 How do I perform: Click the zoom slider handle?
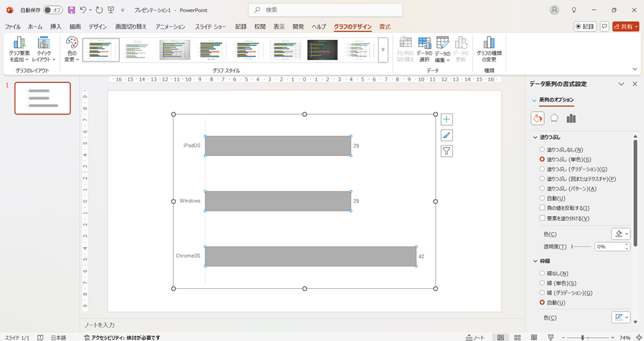coord(582,338)
